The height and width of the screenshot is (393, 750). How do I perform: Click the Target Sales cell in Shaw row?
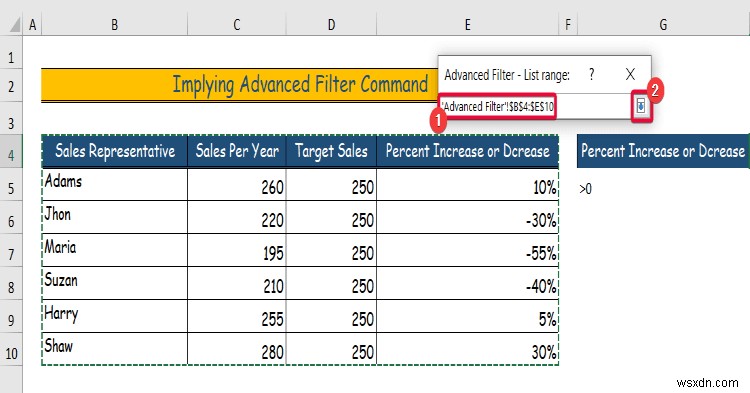331,349
